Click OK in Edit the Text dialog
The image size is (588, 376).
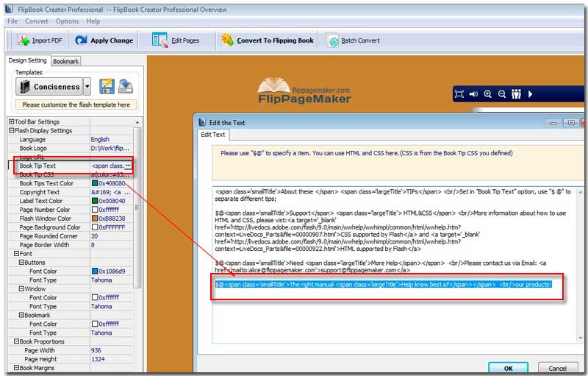[508, 368]
